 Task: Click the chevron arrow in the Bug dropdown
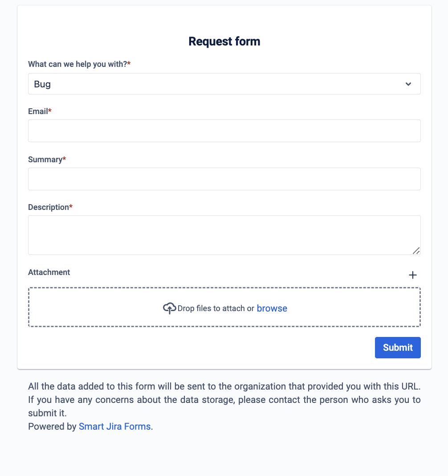[408, 84]
